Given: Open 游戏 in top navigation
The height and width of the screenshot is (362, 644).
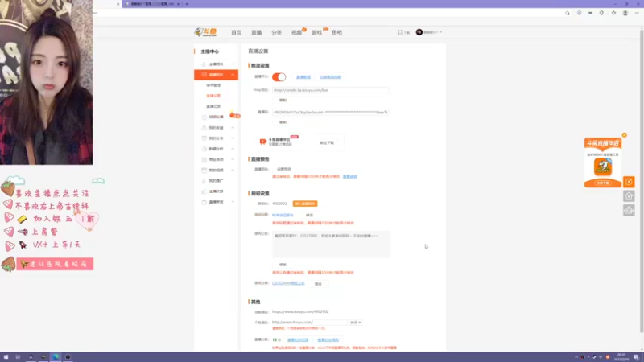Looking at the screenshot, I should tap(316, 32).
